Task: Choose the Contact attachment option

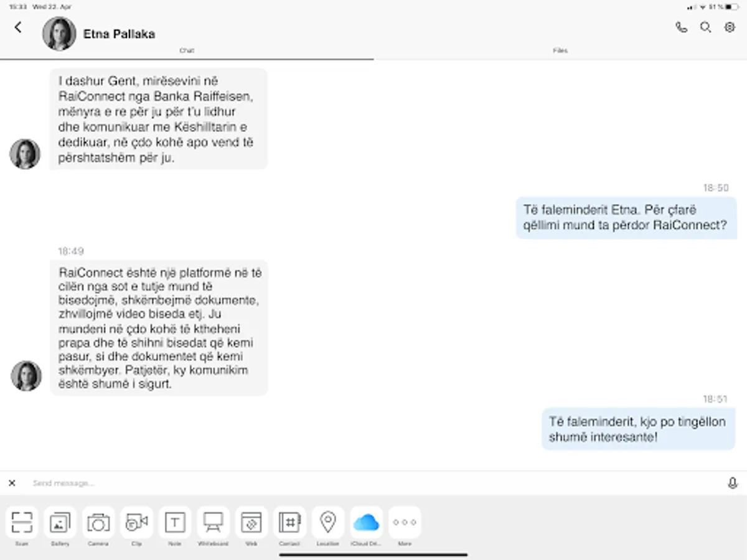Action: (x=289, y=523)
